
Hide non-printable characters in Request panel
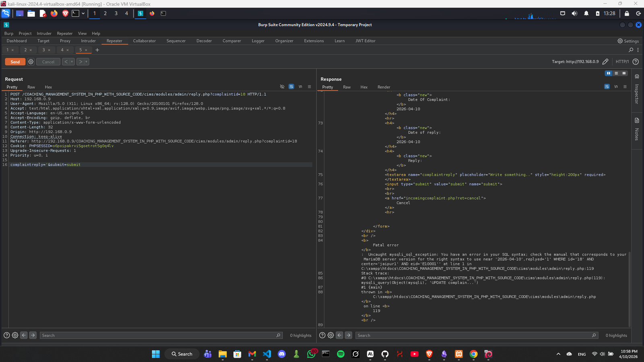tap(282, 86)
